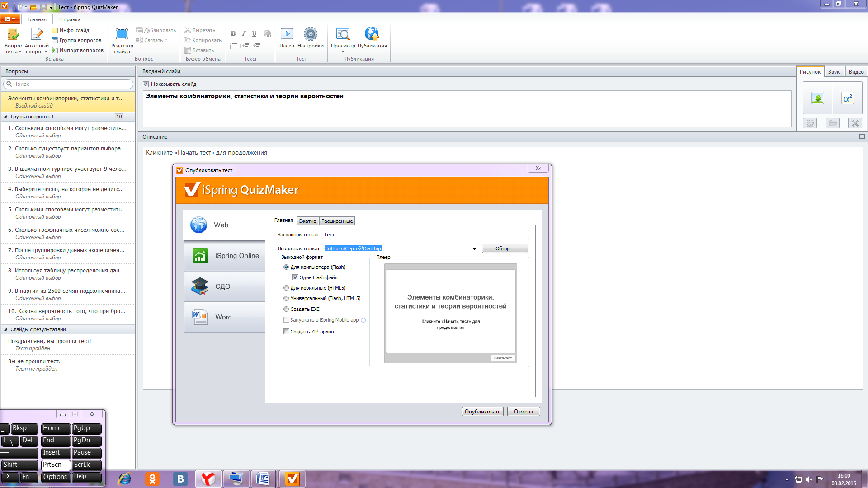The width and height of the screenshot is (868, 488).
Task: Insert a hyperlink in the text
Action: (x=267, y=33)
